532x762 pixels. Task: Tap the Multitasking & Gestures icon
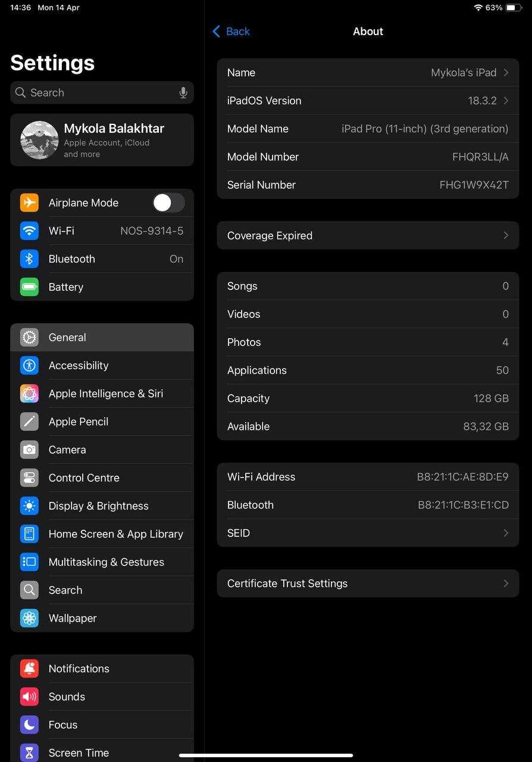(x=29, y=561)
